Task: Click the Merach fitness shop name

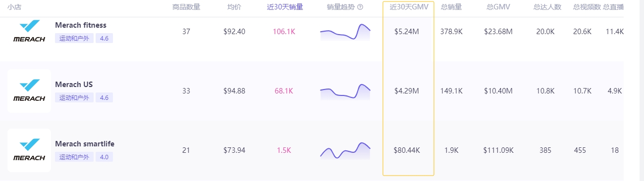Action: (x=81, y=25)
